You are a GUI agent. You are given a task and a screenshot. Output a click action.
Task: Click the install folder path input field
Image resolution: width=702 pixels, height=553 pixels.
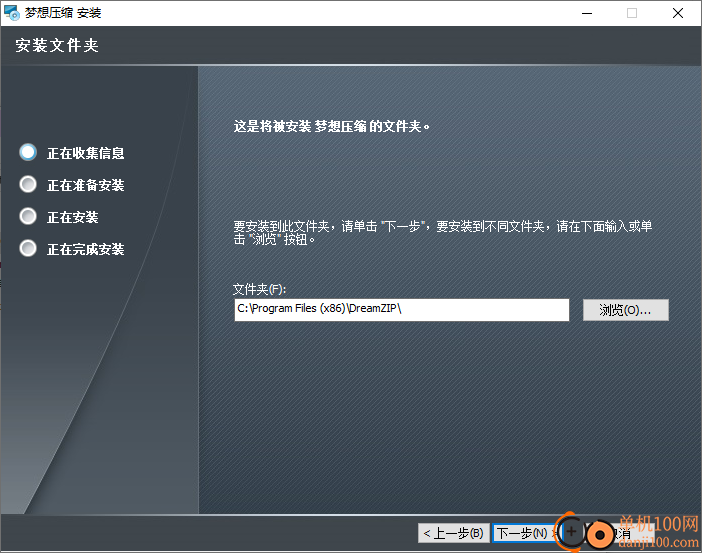(x=402, y=310)
